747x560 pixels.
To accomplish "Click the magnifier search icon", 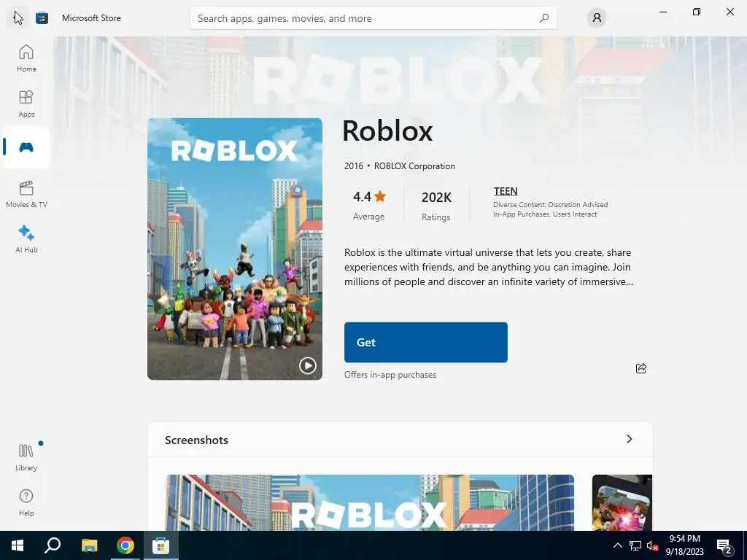I will (x=544, y=18).
